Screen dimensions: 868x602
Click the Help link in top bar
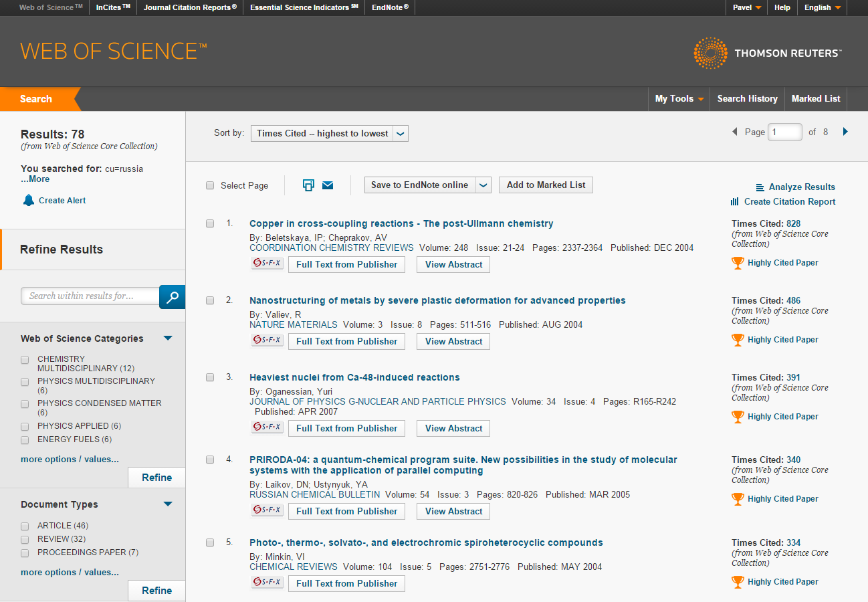(782, 8)
